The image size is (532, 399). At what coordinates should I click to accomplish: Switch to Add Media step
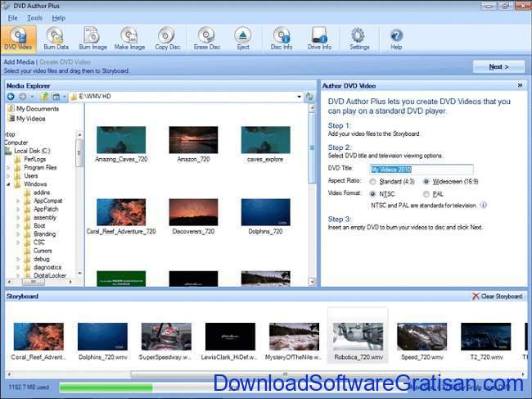pyautogui.click(x=19, y=61)
